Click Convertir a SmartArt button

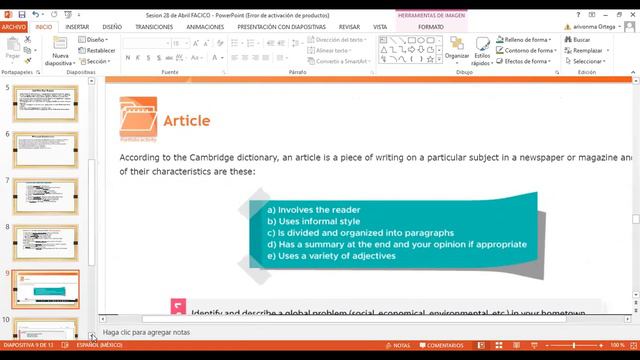pyautogui.click(x=339, y=61)
